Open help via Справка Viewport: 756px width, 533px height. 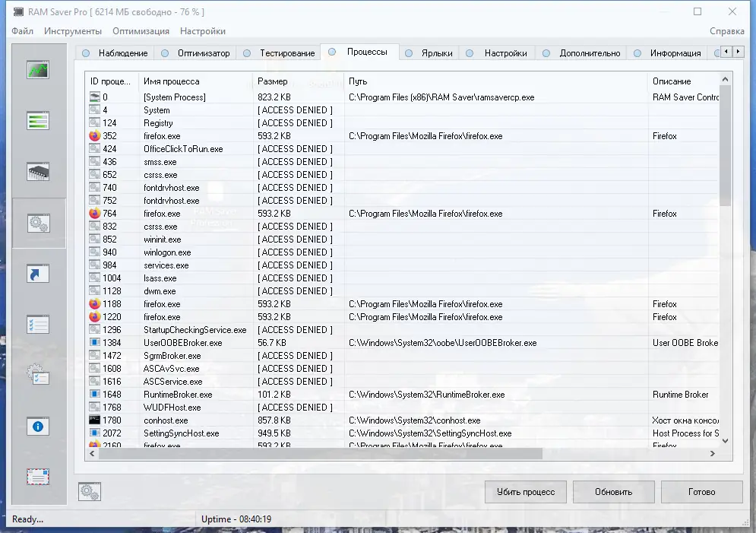coord(727,31)
